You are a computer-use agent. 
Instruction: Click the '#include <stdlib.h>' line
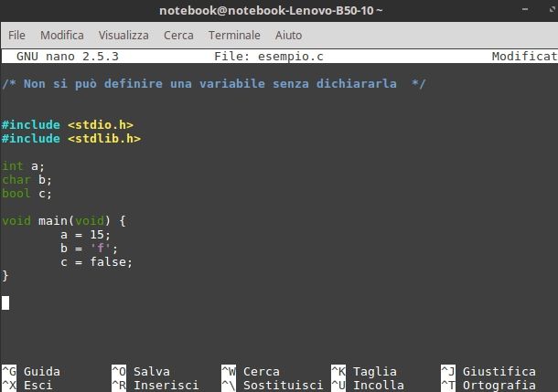pos(71,138)
